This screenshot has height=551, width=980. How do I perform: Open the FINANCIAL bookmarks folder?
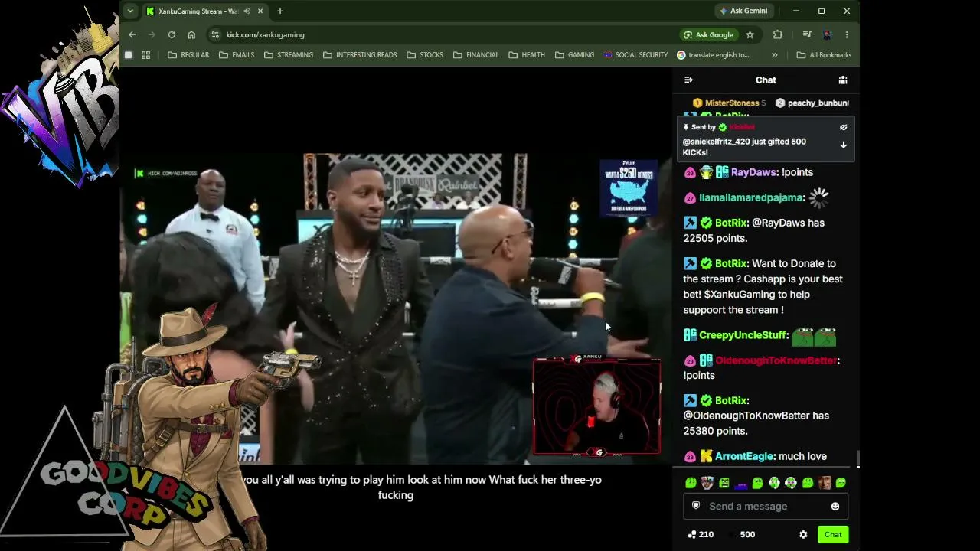pos(475,55)
